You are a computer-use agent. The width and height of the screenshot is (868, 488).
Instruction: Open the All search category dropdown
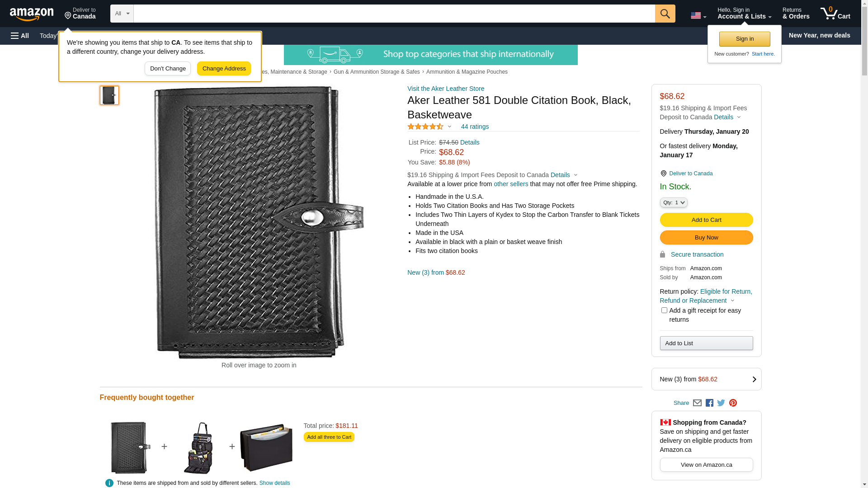[122, 14]
